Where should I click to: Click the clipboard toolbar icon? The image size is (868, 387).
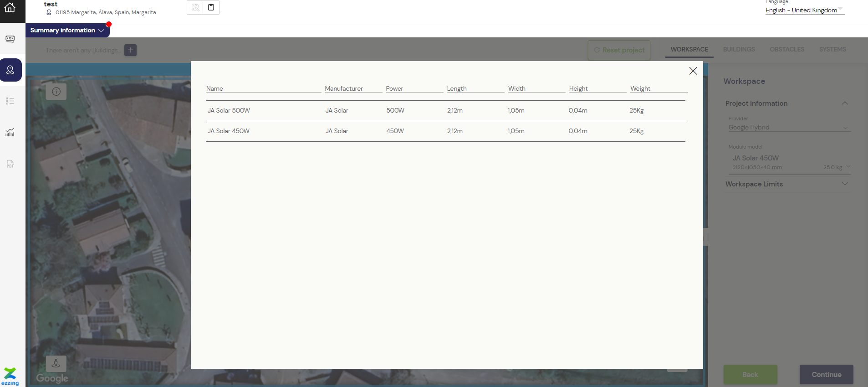pos(211,7)
